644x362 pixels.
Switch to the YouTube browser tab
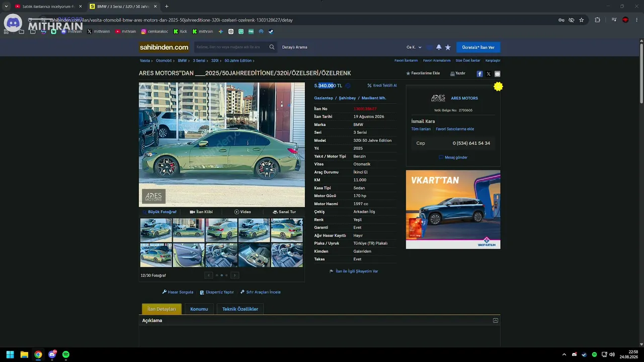48,7
